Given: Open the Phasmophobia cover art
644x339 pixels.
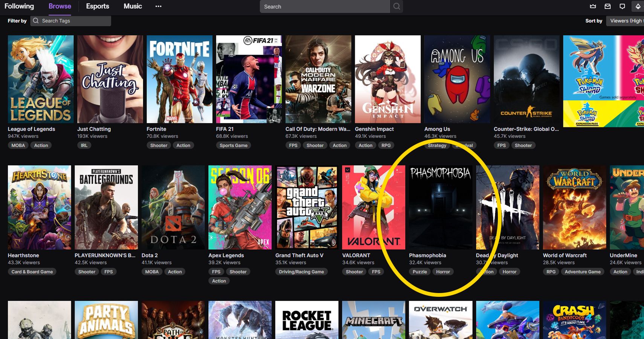Looking at the screenshot, I should tap(441, 207).
